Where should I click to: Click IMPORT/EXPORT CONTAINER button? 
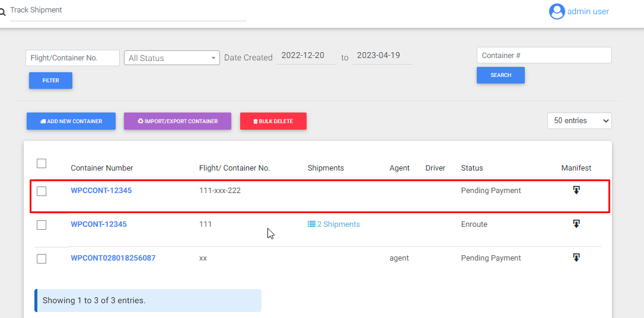(177, 121)
